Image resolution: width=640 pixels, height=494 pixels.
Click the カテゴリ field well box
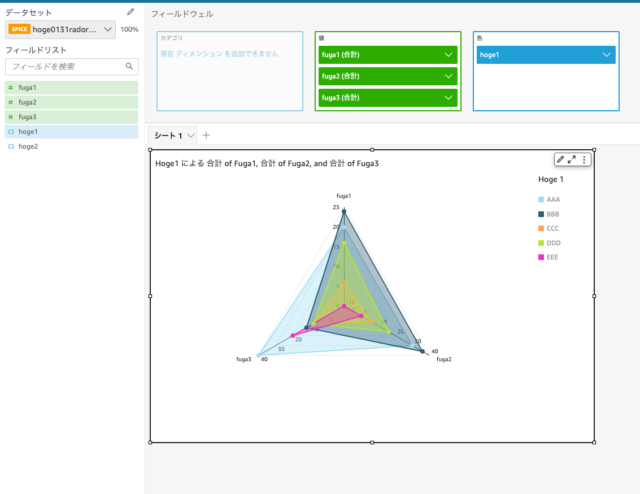click(230, 71)
